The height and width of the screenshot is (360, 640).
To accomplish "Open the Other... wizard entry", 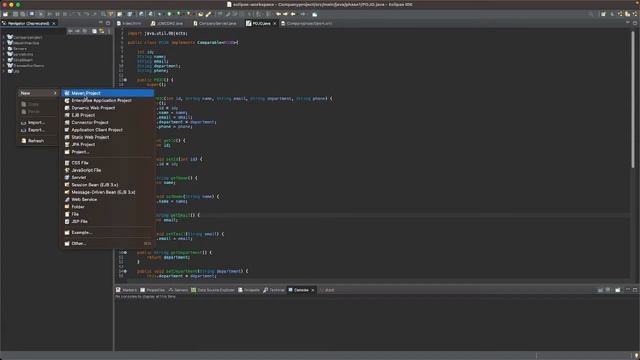I will point(107,244).
